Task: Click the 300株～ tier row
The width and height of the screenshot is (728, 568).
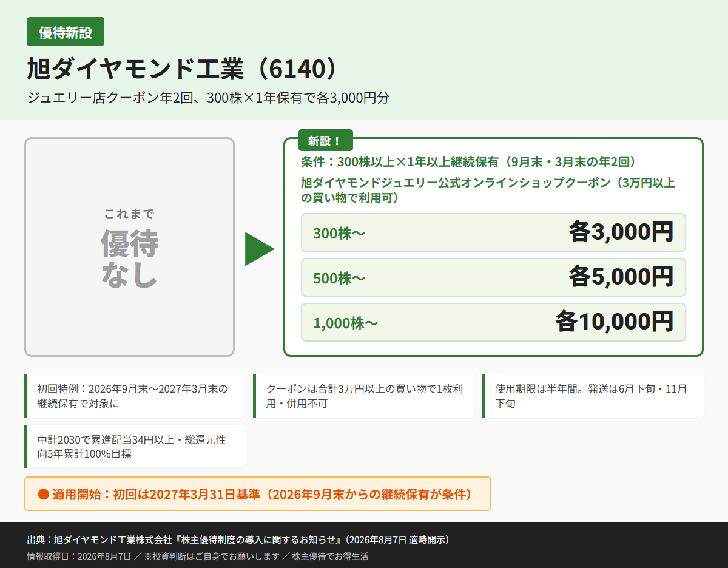Action: pyautogui.click(x=493, y=232)
